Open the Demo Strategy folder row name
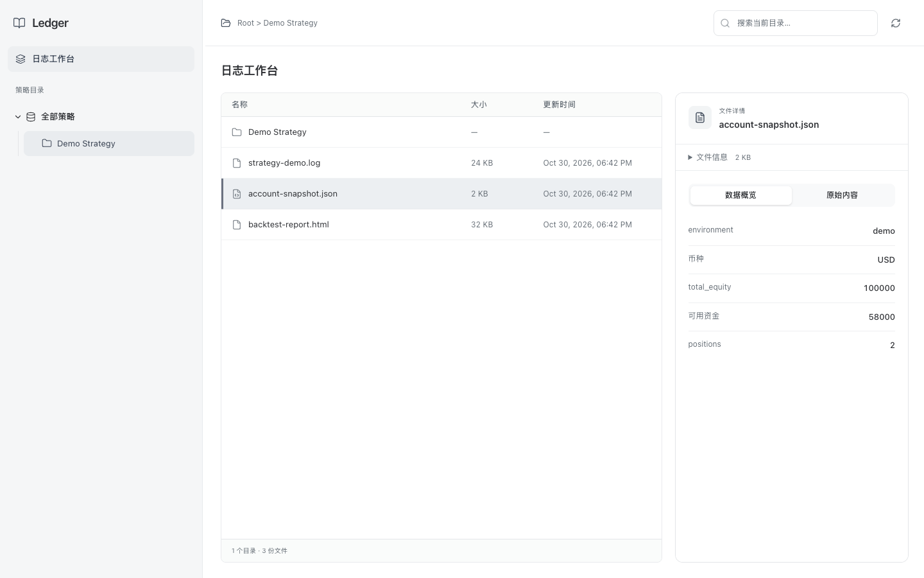 click(277, 132)
